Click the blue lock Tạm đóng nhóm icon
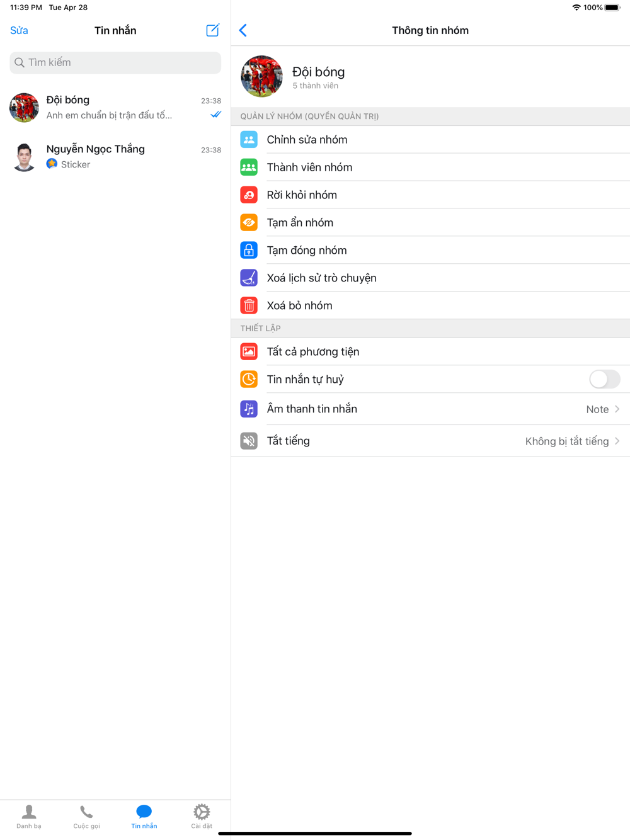 pyautogui.click(x=249, y=251)
